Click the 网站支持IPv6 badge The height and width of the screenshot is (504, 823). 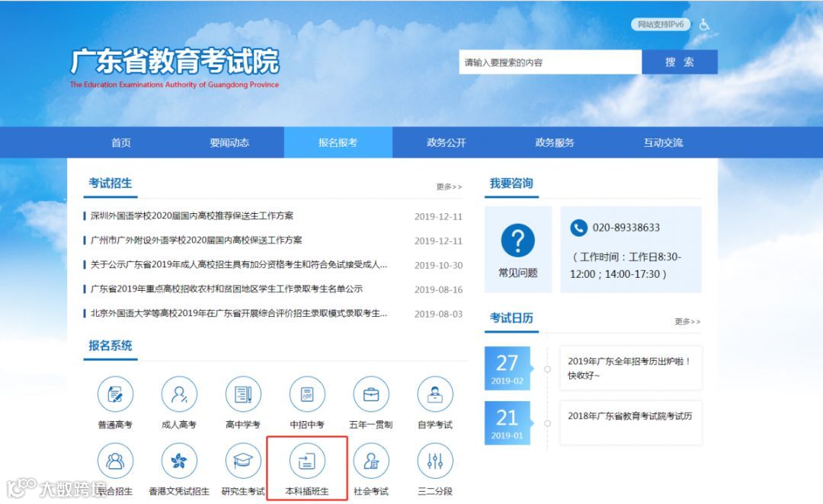pyautogui.click(x=661, y=24)
